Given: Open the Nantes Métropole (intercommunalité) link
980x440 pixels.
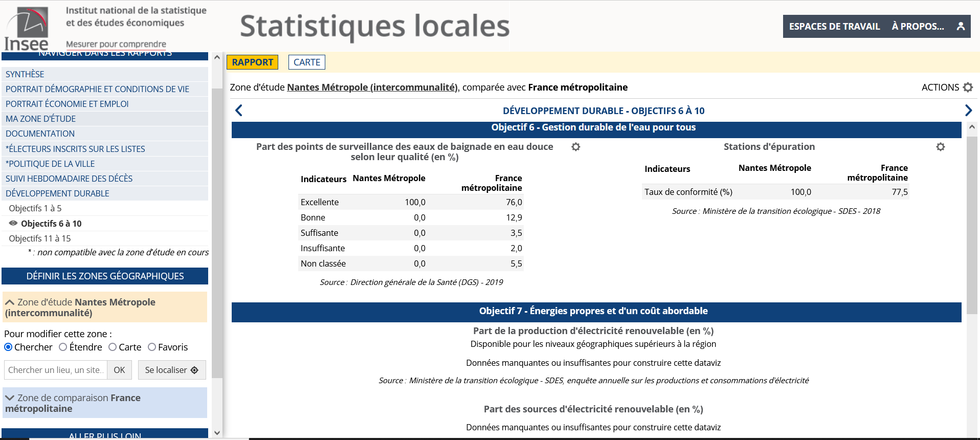Looking at the screenshot, I should 372,87.
